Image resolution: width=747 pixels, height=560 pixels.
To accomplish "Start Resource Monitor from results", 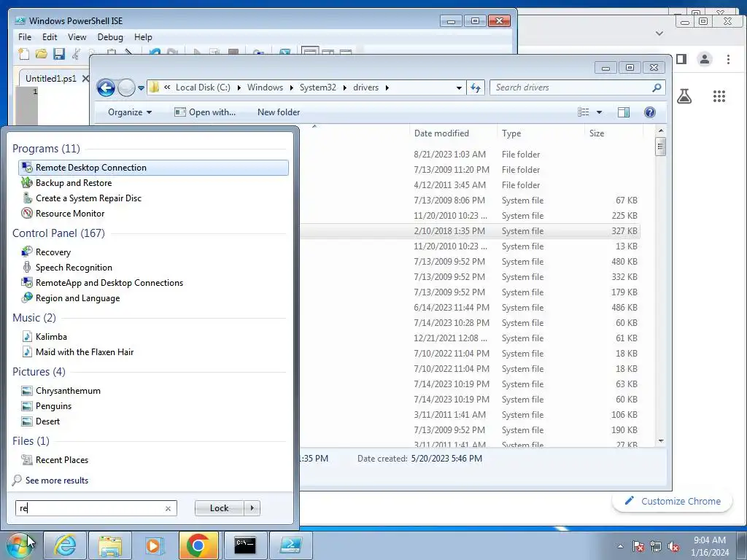I will (69, 214).
